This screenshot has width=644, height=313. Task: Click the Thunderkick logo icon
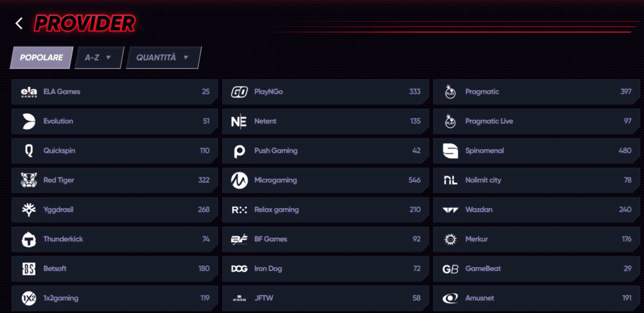29,239
